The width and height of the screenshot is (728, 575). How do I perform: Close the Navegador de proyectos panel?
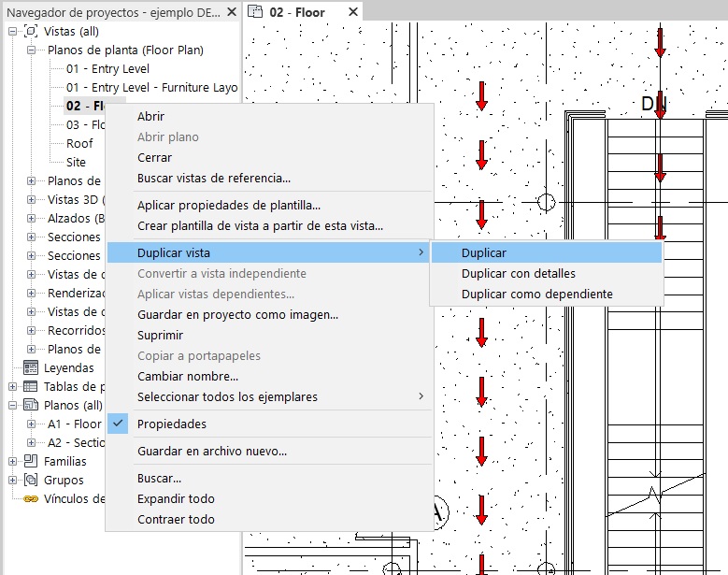point(231,12)
